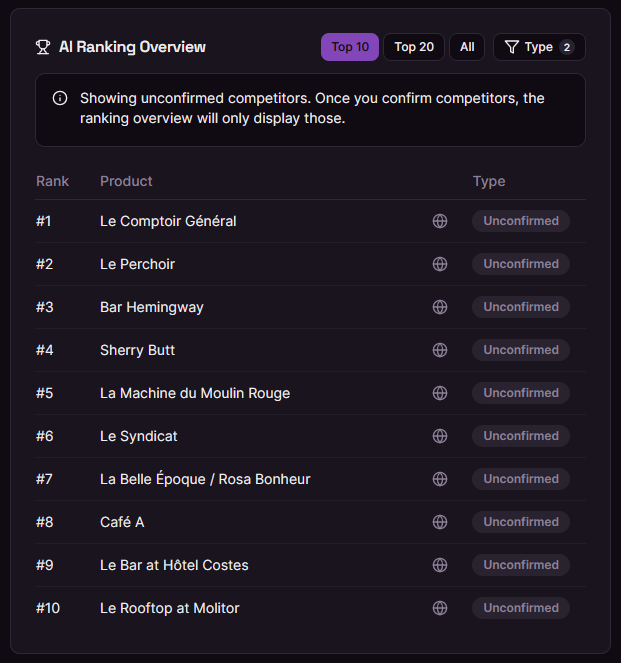621x663 pixels.
Task: Click Unconfirmed badge for Le Rooftop at Molitor
Action: [x=521, y=608]
